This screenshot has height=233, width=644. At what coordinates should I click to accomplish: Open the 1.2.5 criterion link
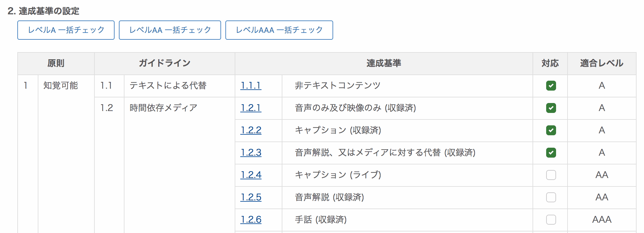[x=251, y=197]
